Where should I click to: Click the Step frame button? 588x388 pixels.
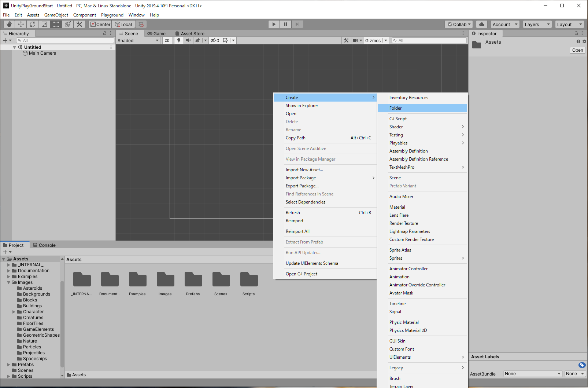point(297,24)
